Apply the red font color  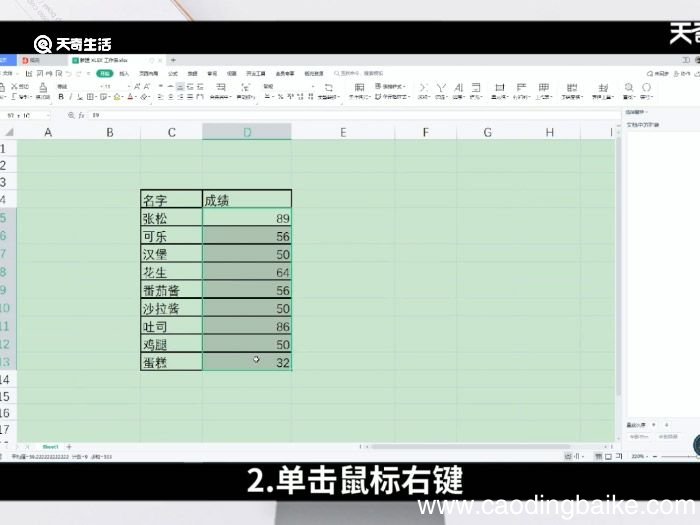pyautogui.click(x=131, y=96)
